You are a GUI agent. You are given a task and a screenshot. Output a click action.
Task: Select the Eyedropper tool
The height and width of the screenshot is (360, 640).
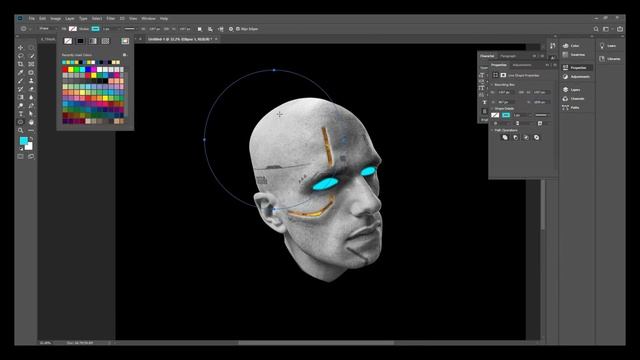(20, 73)
